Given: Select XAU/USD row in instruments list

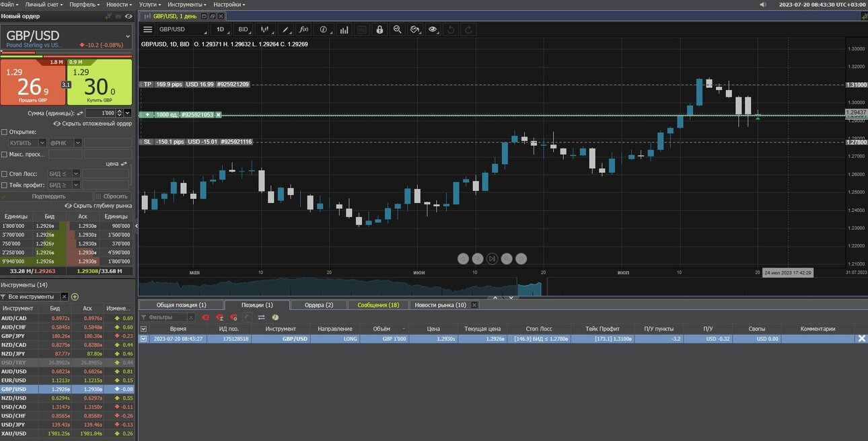Looking at the screenshot, I should tap(68, 433).
